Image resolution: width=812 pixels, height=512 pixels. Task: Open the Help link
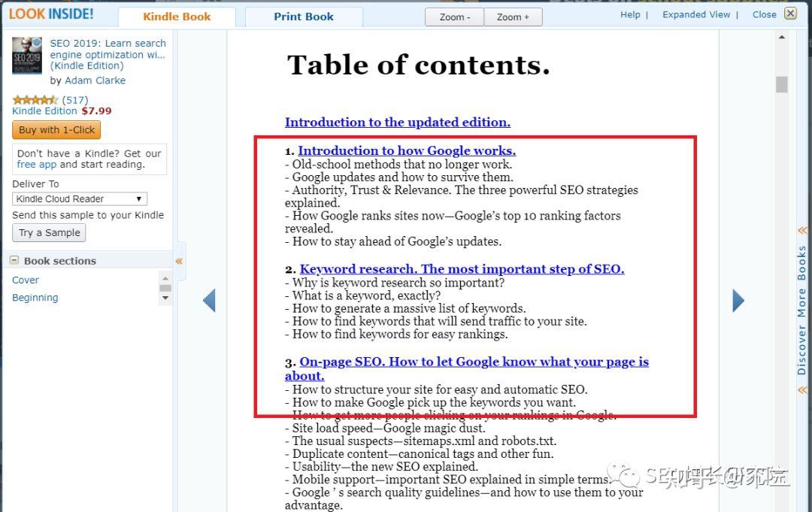point(630,14)
